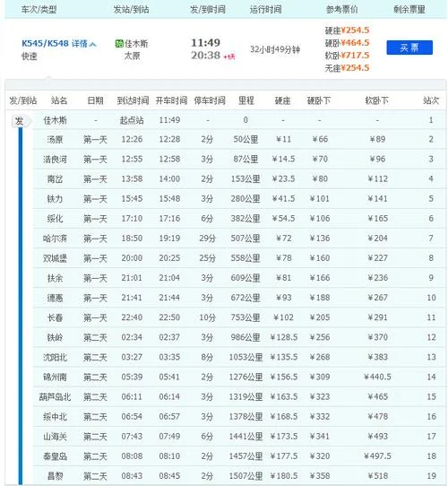Select the 哈尔滨 station name
448x486 pixels.
tap(55, 239)
